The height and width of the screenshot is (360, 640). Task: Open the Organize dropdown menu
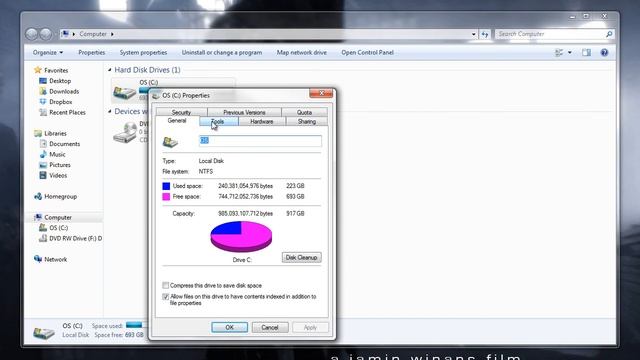[48, 53]
